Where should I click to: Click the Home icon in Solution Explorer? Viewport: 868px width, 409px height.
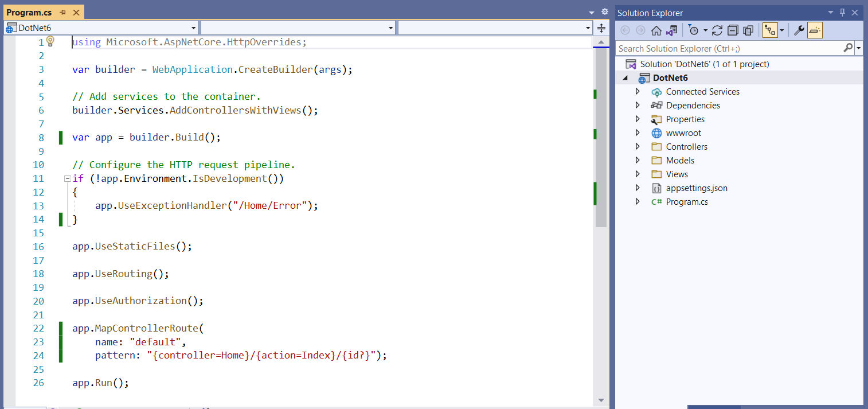click(x=656, y=30)
